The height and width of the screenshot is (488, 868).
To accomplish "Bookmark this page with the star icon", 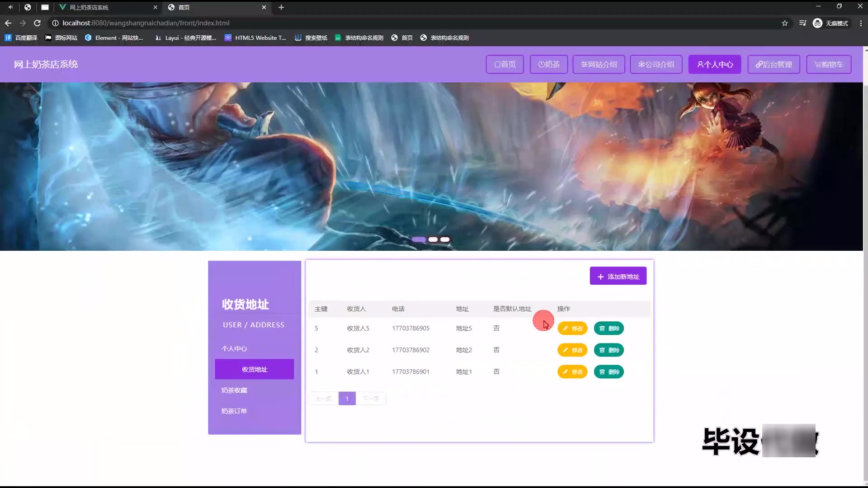I will [x=785, y=23].
